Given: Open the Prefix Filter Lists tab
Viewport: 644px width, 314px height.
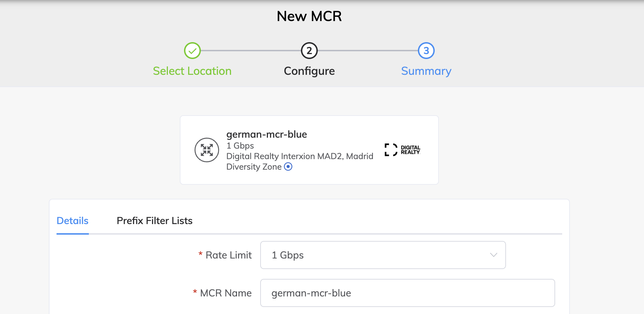Looking at the screenshot, I should (x=155, y=221).
